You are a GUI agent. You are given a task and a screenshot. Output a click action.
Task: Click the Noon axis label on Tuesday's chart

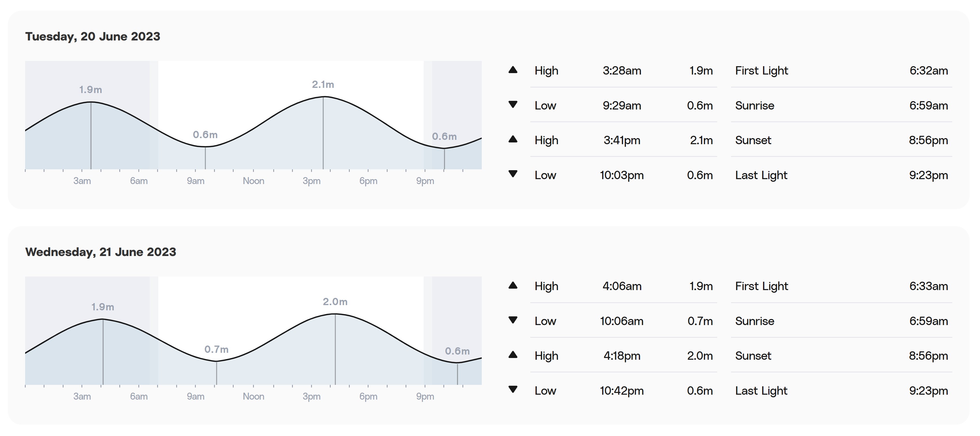pyautogui.click(x=253, y=181)
